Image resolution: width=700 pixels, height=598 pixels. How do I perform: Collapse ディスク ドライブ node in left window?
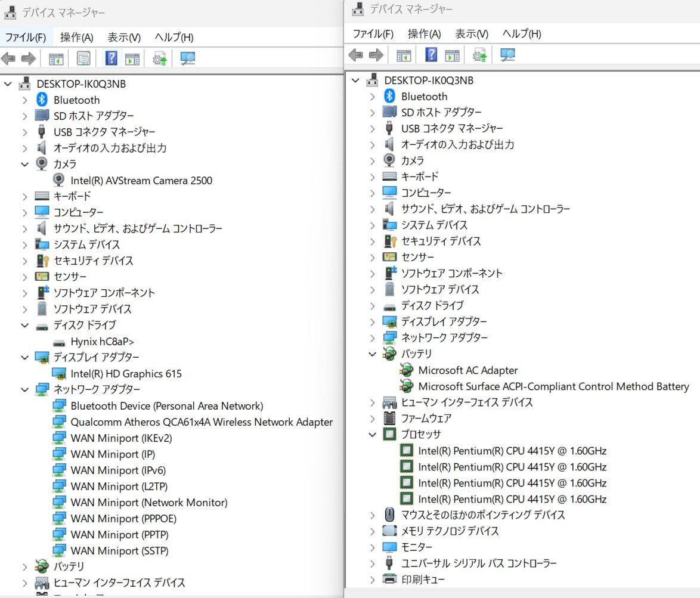point(25,326)
